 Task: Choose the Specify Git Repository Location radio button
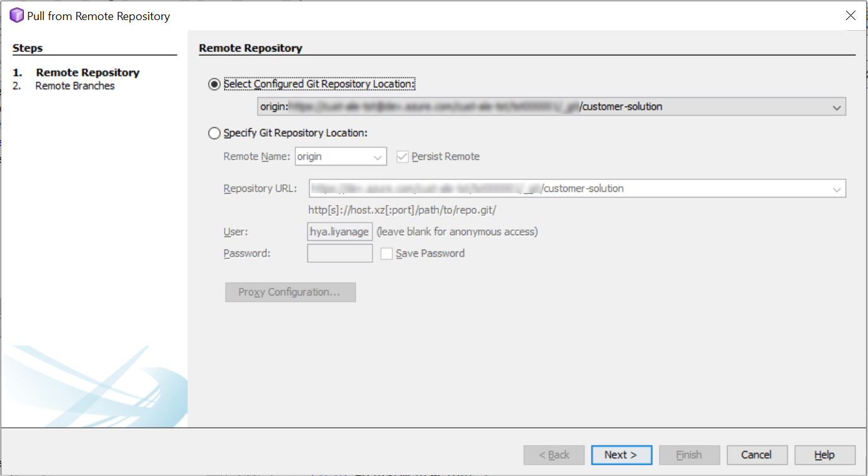pos(214,133)
